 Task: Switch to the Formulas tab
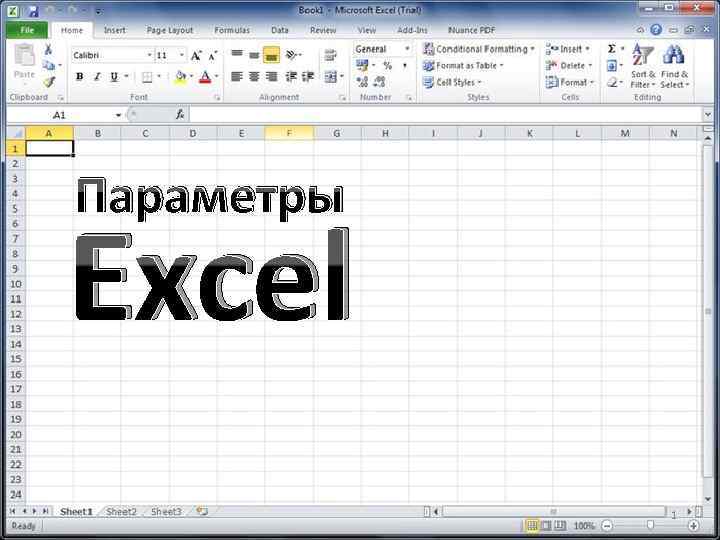(x=232, y=30)
